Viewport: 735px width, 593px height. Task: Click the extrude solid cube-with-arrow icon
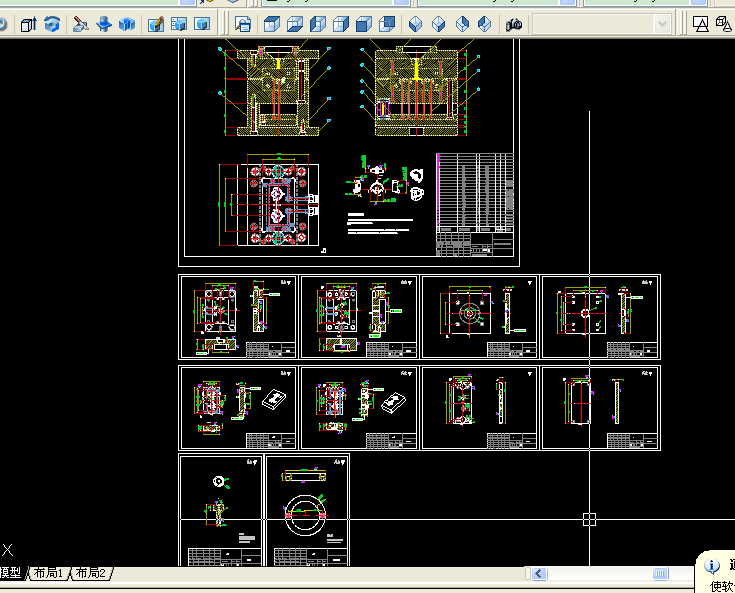pyautogui.click(x=29, y=24)
